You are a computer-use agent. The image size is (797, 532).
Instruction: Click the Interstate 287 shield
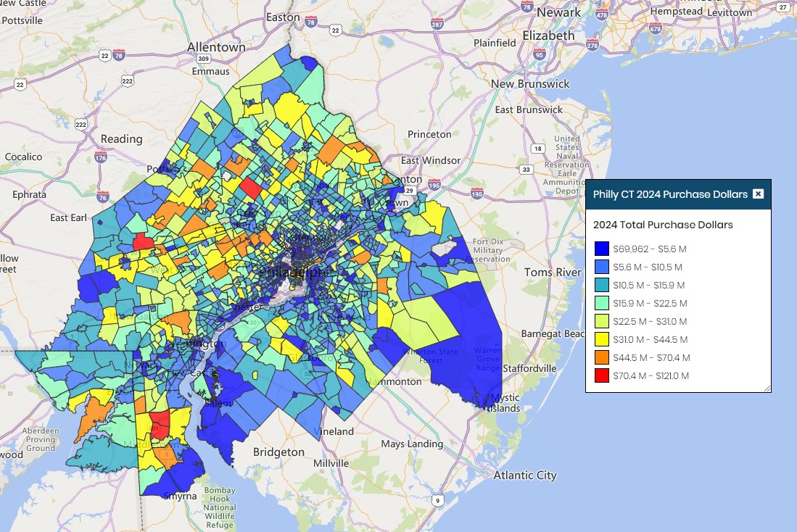click(437, 23)
